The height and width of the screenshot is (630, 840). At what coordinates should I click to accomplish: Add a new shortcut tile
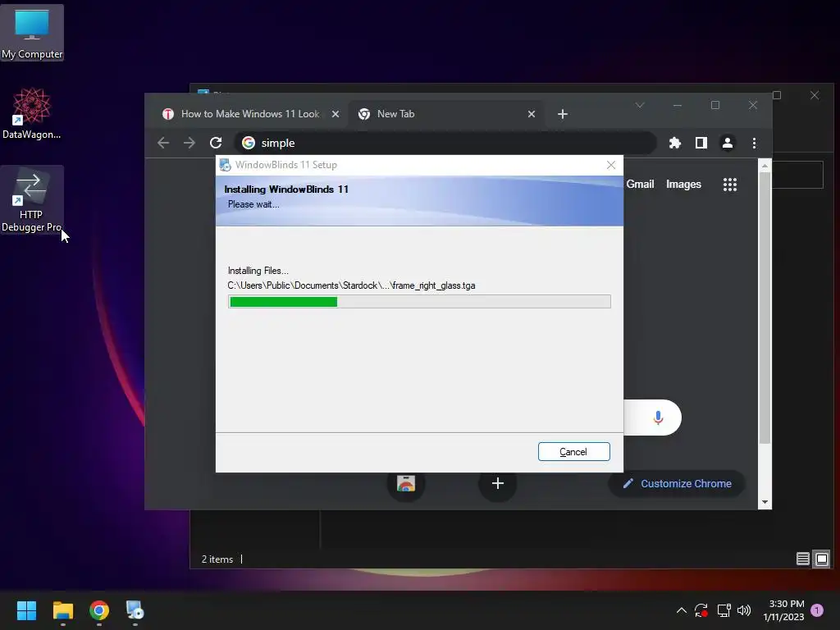pos(498,483)
